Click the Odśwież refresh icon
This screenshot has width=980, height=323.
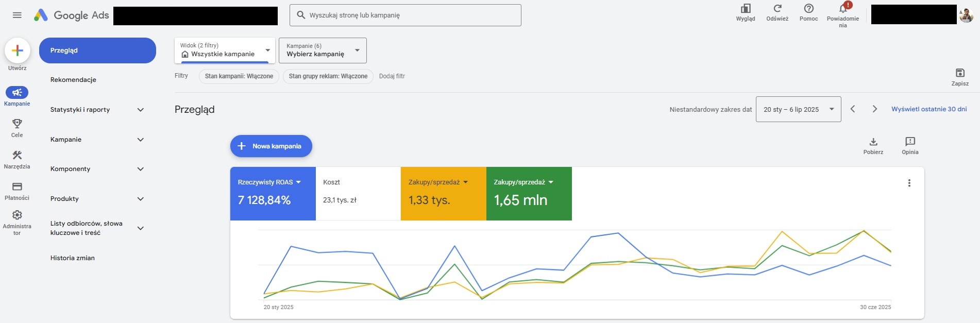(x=778, y=8)
